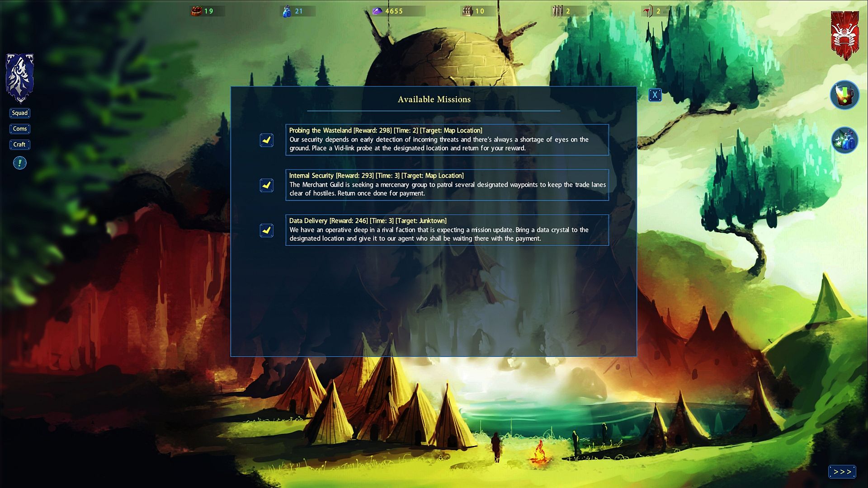This screenshot has height=488, width=868.
Task: Toggle the Internal Security mission checkbox
Action: pyautogui.click(x=267, y=185)
